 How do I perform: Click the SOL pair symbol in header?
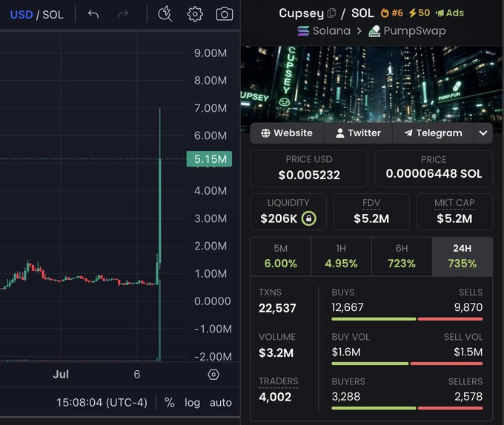[x=362, y=13]
